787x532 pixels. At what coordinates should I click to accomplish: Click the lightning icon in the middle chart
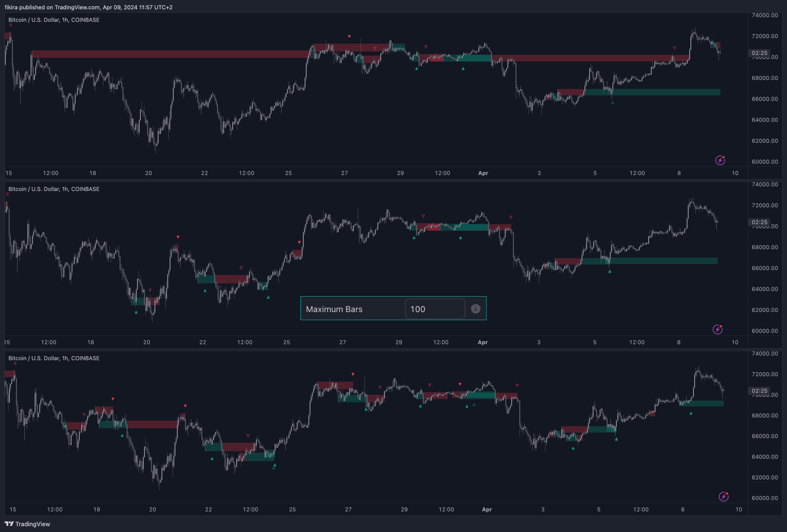717,329
